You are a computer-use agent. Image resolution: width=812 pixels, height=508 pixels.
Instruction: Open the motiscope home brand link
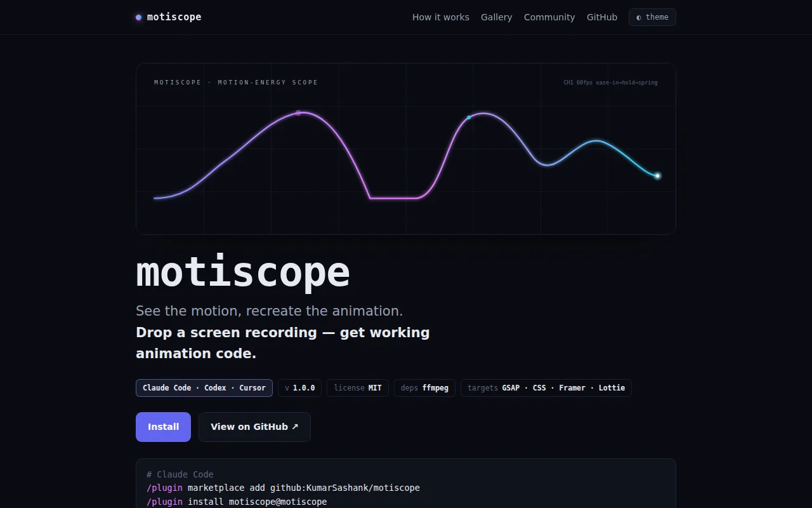(x=169, y=17)
